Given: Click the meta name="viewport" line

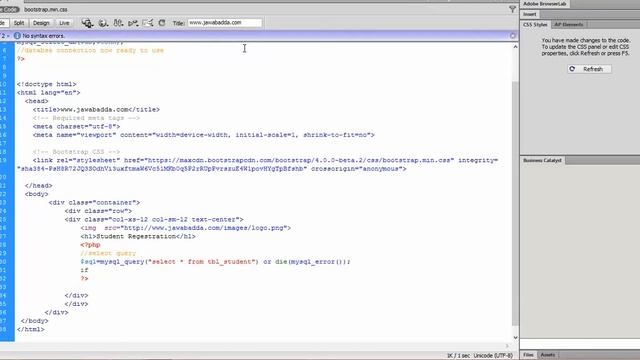Looking at the screenshot, I should [x=204, y=135].
